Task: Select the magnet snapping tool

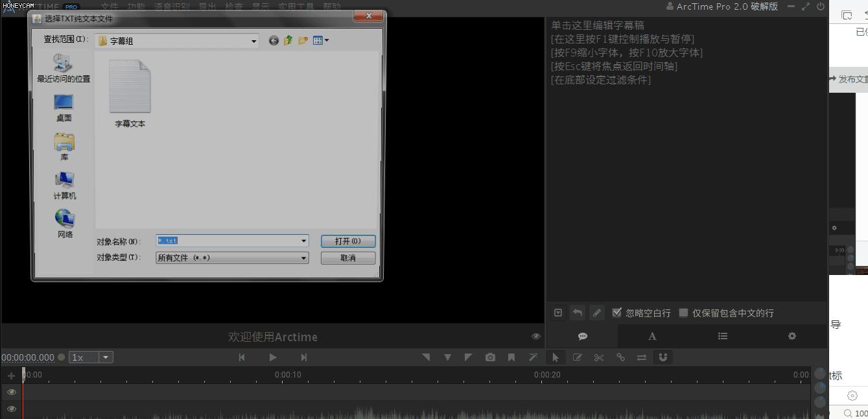Action: click(x=663, y=357)
